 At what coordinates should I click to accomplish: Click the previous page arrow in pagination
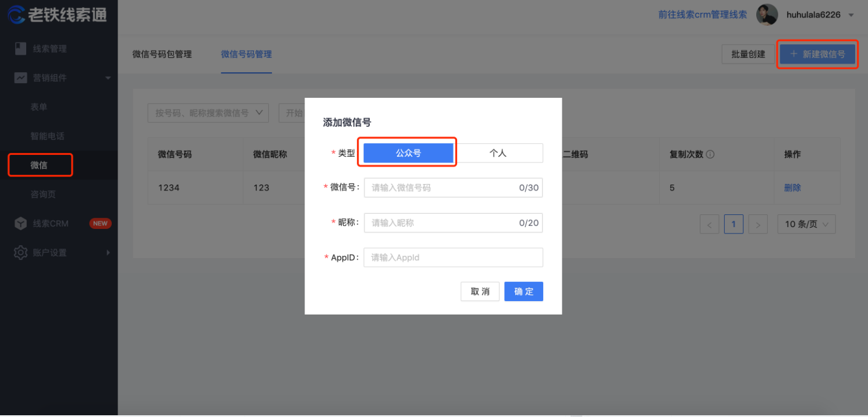coord(709,224)
